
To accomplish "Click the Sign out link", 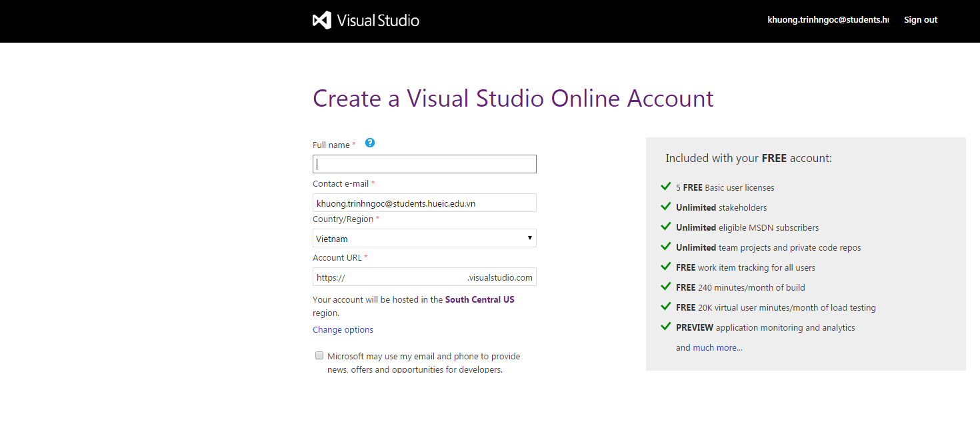I will [921, 20].
